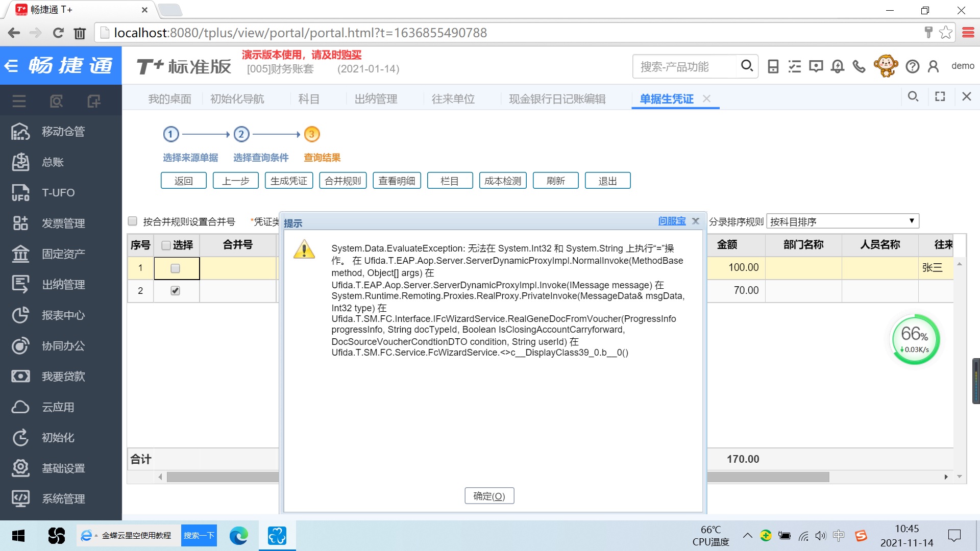The image size is (980, 551).
Task: Click the 搜索-产品功能 search field
Action: tap(685, 66)
